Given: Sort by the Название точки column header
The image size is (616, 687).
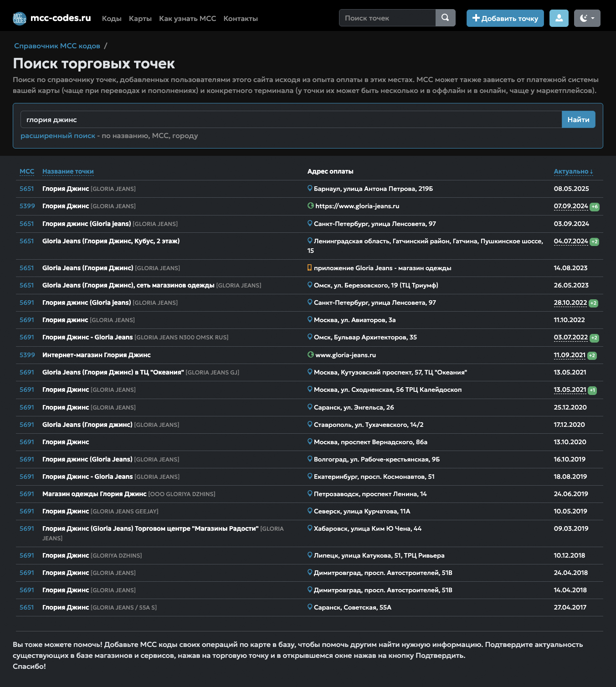Looking at the screenshot, I should pos(68,171).
